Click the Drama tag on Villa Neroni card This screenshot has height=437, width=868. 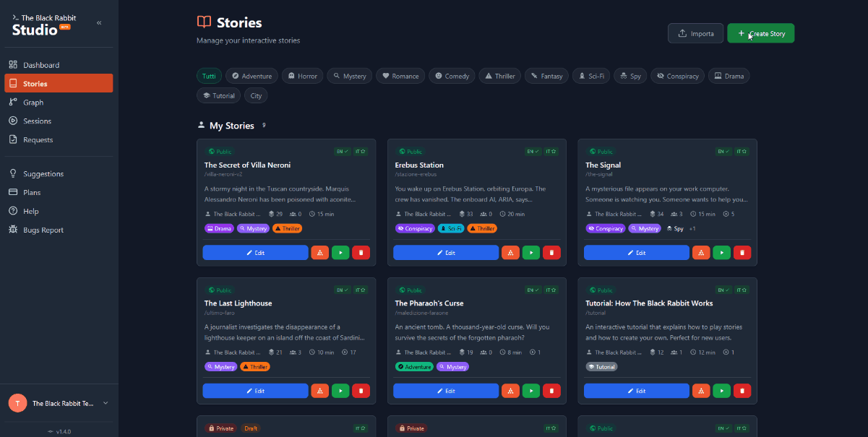pyautogui.click(x=219, y=228)
